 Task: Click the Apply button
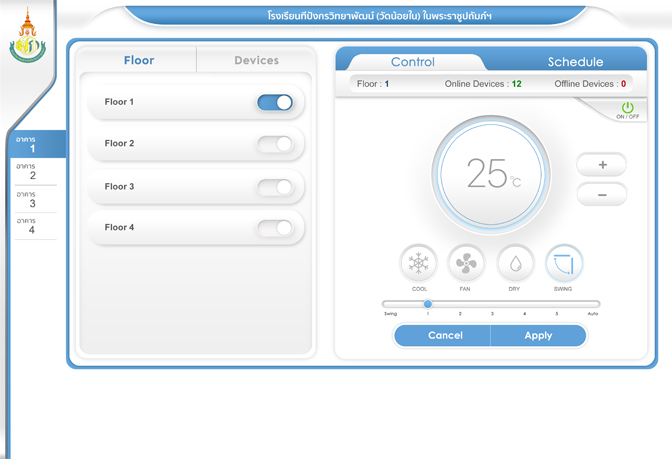(538, 336)
